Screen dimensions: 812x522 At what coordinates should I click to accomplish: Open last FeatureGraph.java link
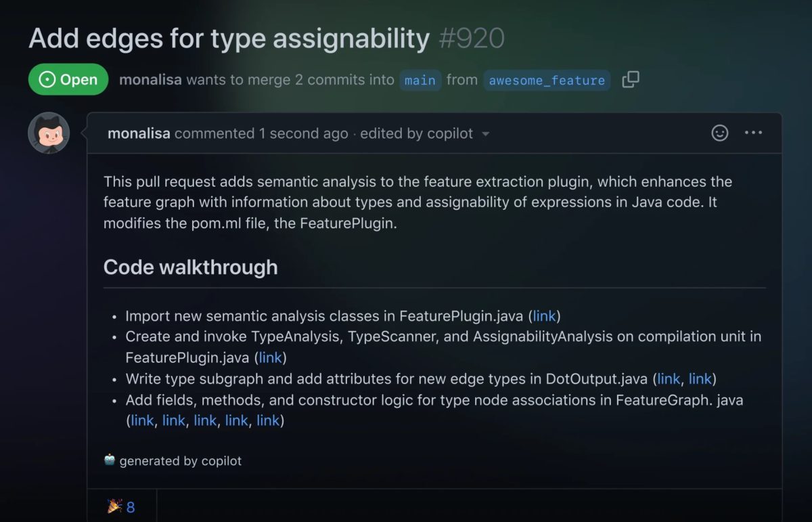pos(268,420)
